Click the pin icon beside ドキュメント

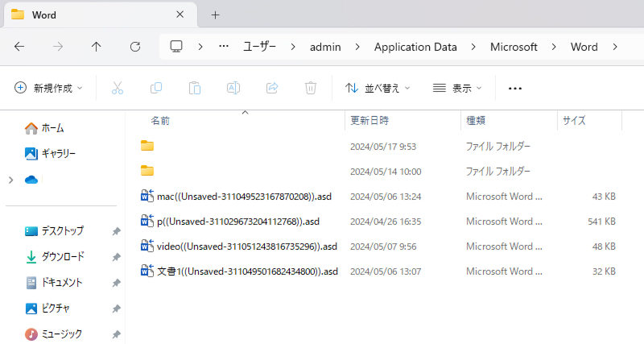coord(116,283)
